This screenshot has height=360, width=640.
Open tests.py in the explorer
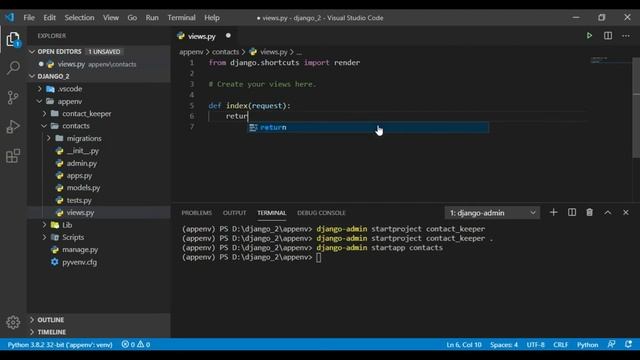(x=99, y=200)
